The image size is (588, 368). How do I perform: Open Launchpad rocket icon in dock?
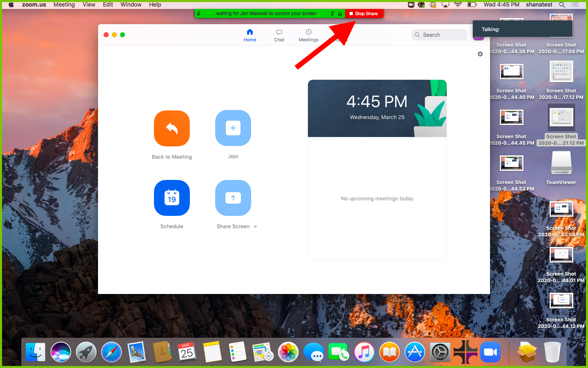tap(86, 352)
